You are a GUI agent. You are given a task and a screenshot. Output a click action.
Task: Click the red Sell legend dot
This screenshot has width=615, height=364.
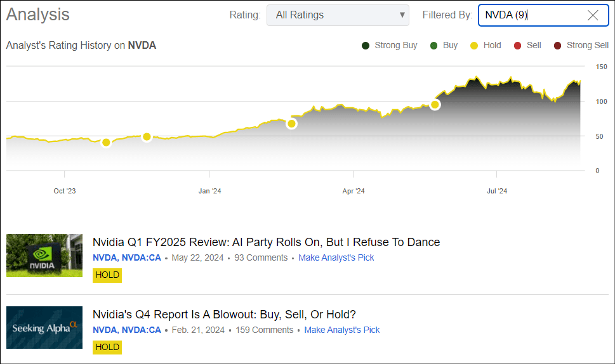coord(517,46)
